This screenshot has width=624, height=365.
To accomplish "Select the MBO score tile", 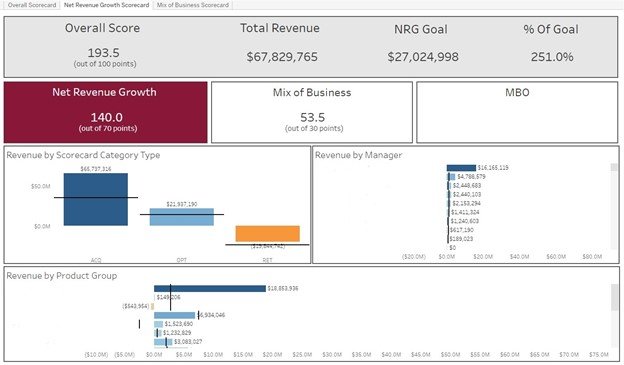I will pos(517,112).
